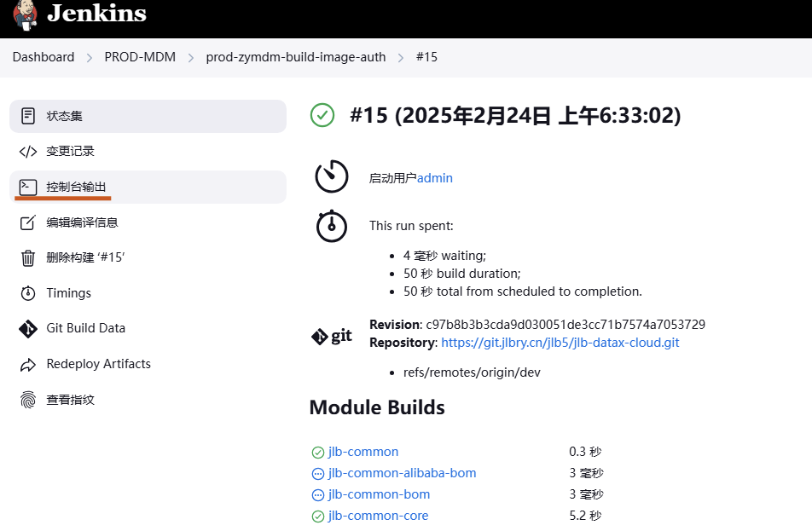Click the green success status icon beside #15
The height and width of the screenshot is (531, 812).
(322, 115)
